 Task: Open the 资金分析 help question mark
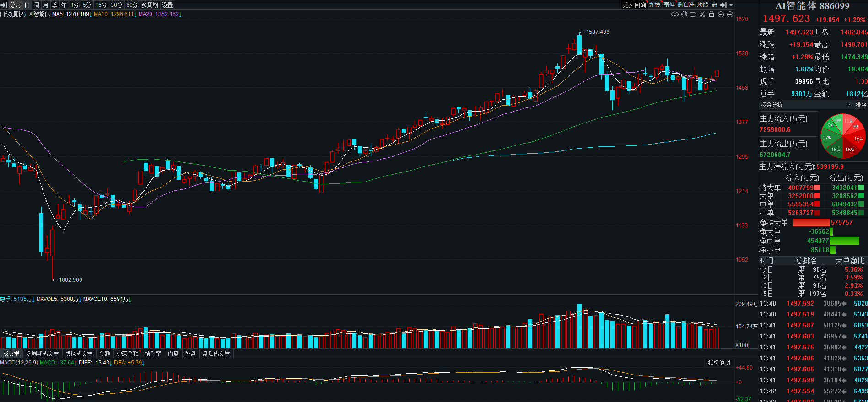(849, 105)
